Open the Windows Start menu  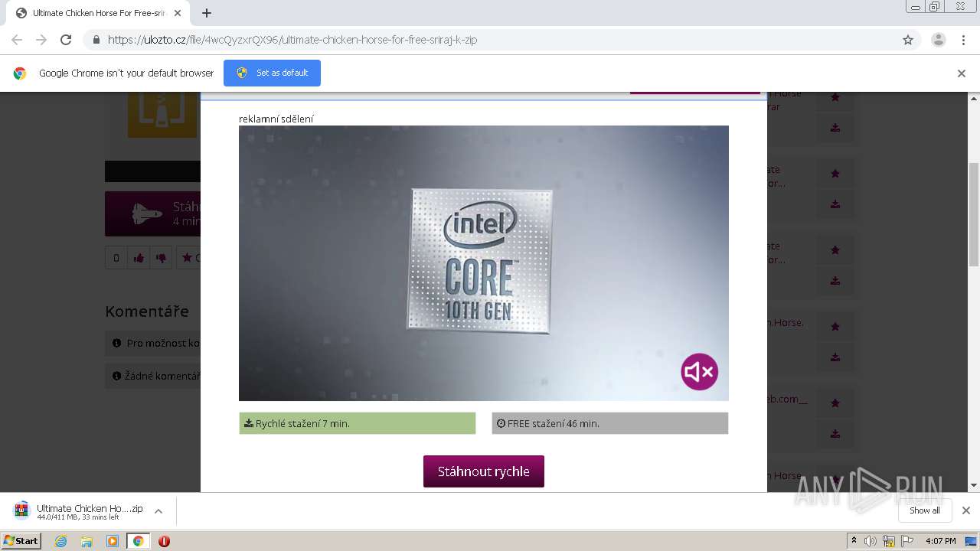(x=21, y=540)
